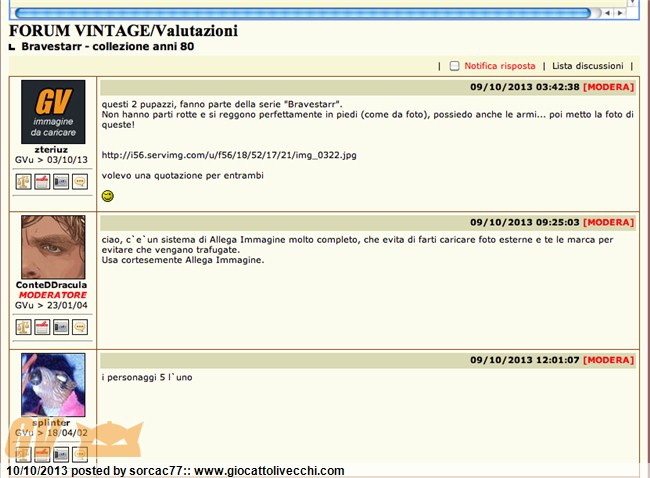The image size is (650, 478).
Task: Click thread title Bravestarr - collezione anni 80
Action: (x=108, y=46)
